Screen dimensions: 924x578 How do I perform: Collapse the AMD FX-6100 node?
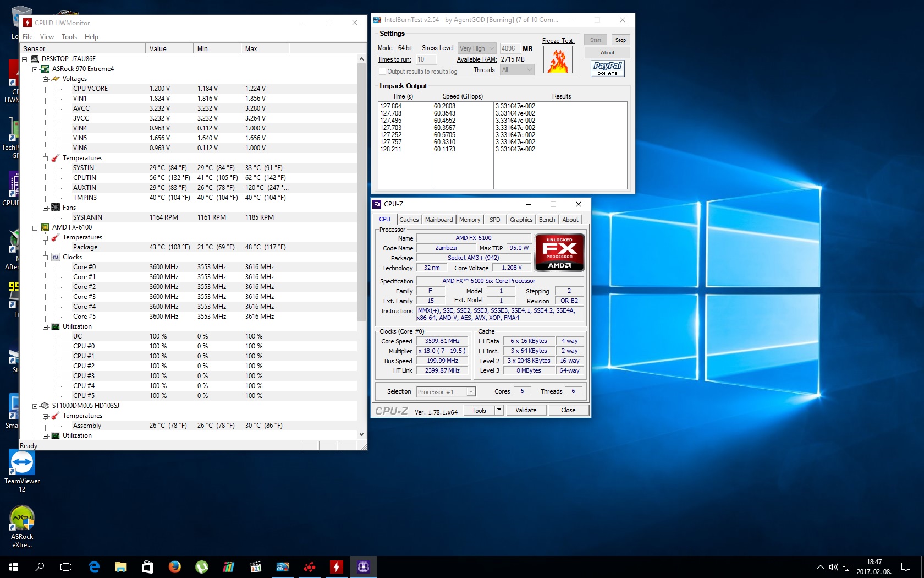pyautogui.click(x=35, y=228)
